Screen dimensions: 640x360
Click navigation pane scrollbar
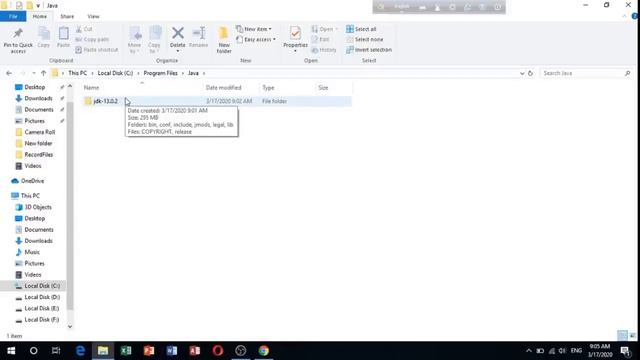tap(70, 206)
